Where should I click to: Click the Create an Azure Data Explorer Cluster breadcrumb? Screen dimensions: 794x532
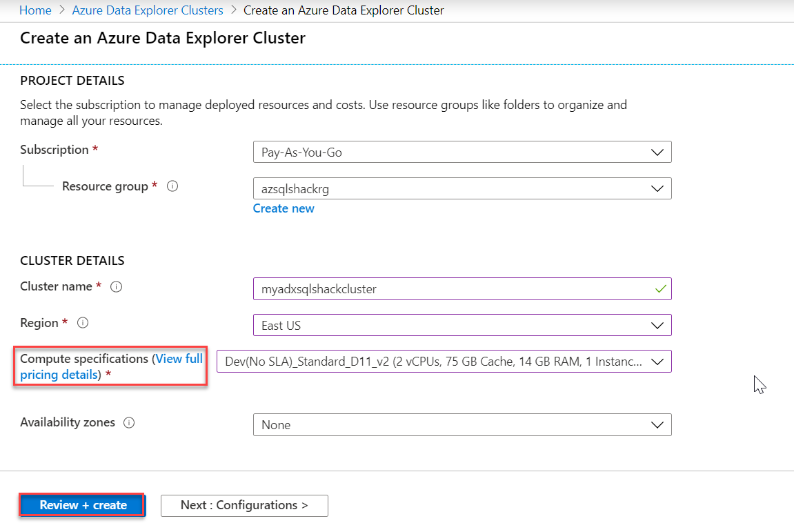(344, 10)
